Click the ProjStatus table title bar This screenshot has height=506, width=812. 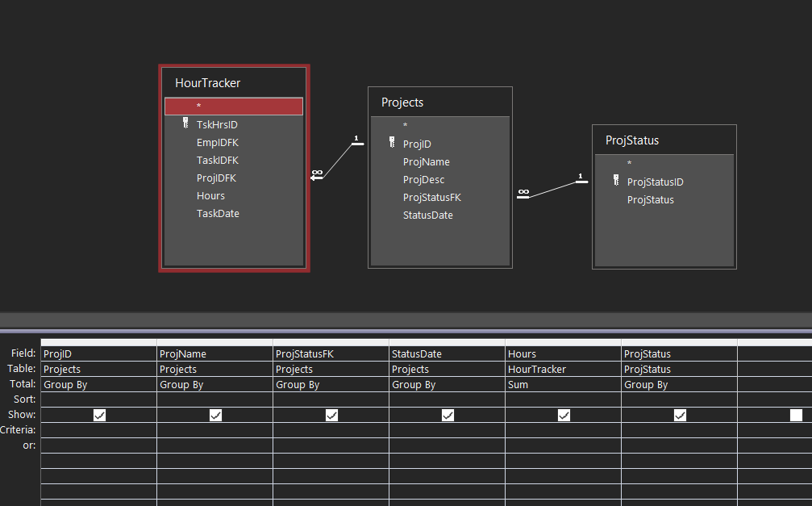tap(664, 140)
